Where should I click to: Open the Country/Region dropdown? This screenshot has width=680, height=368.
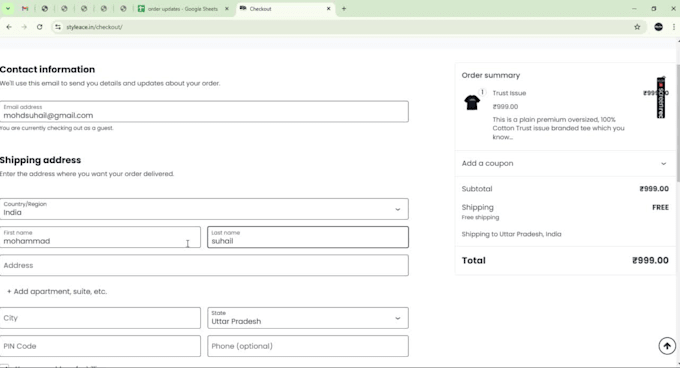[x=204, y=209]
